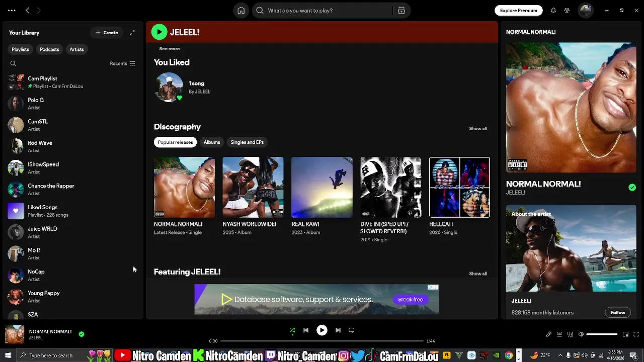Play JELEEL! with the green header play button
The image size is (644, 362).
point(159,32)
